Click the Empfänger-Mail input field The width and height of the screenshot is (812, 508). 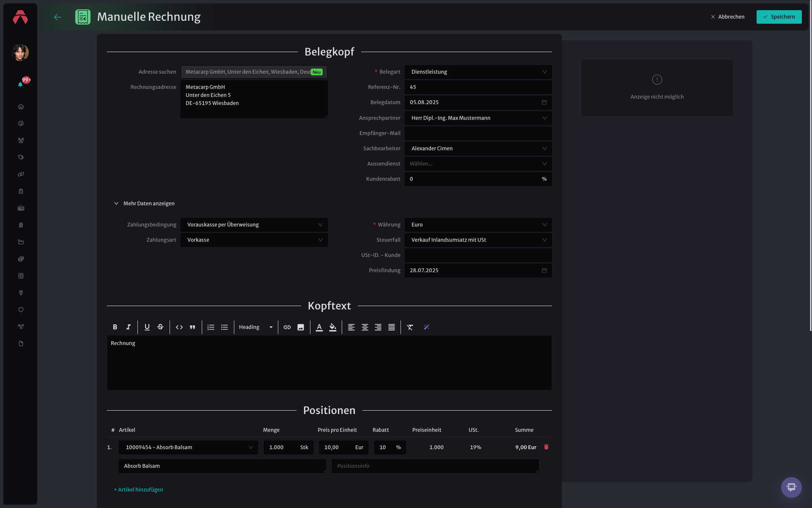coord(478,133)
